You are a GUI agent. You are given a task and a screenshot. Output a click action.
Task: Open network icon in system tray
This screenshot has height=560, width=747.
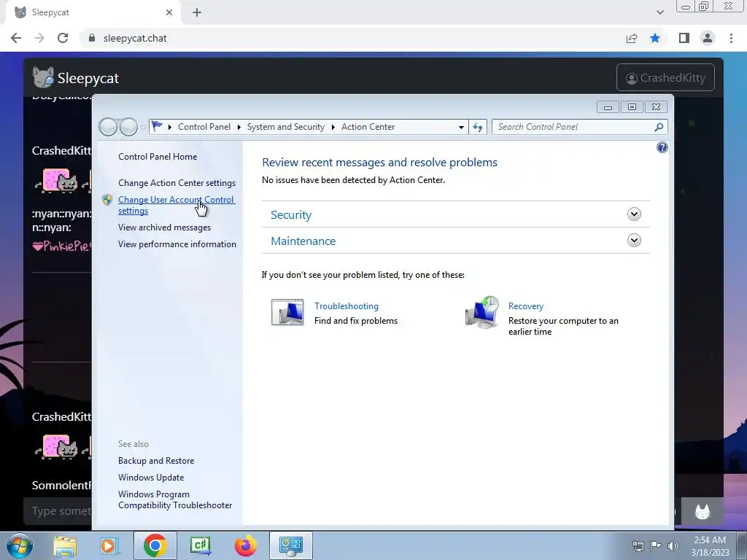pyautogui.click(x=638, y=545)
